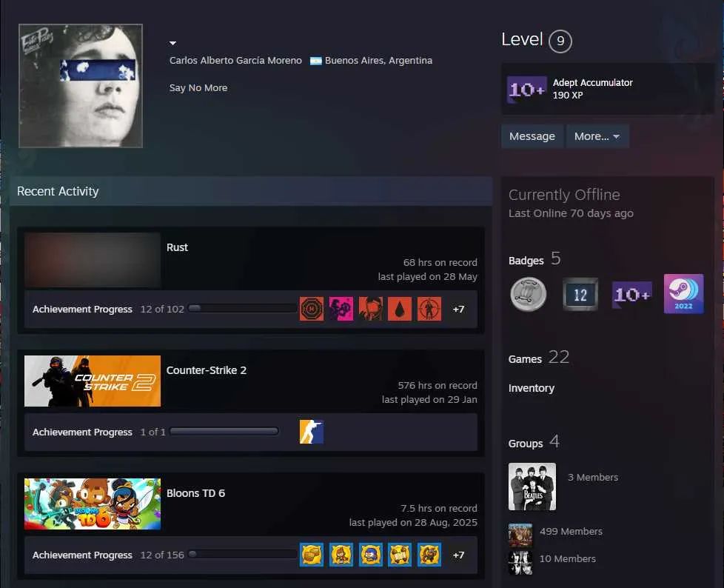Click the first Rust achievement octagon icon

click(312, 309)
